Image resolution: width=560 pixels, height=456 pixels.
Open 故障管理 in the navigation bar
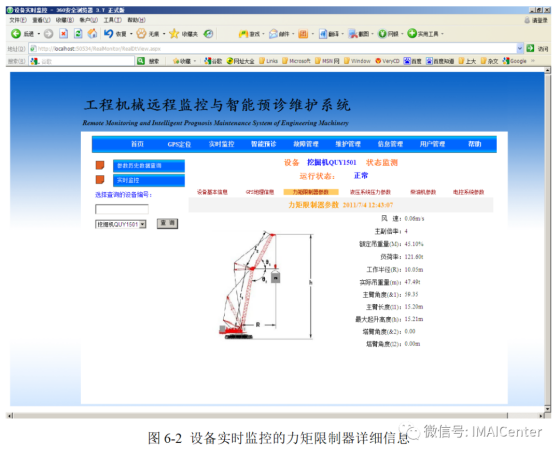(x=306, y=144)
